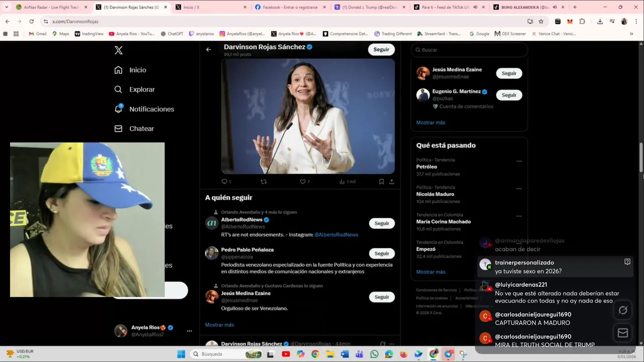Show more bookmarks with the chevron
This screenshot has width=644, height=362.
point(631,34)
